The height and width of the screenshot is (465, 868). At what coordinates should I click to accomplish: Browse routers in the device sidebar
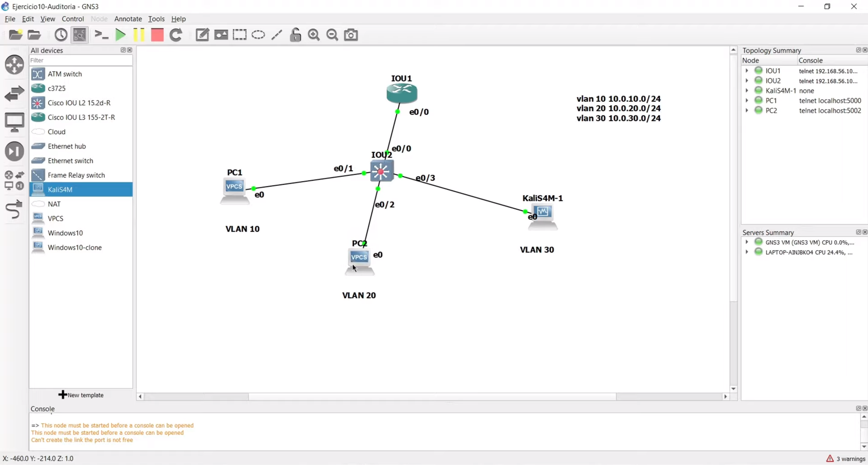(x=14, y=65)
